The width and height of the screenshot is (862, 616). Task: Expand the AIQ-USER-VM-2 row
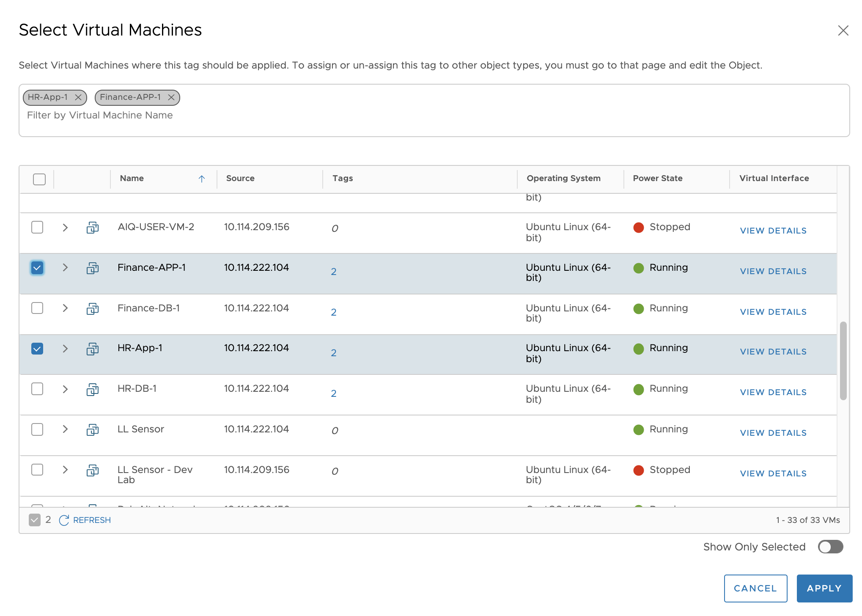point(65,228)
